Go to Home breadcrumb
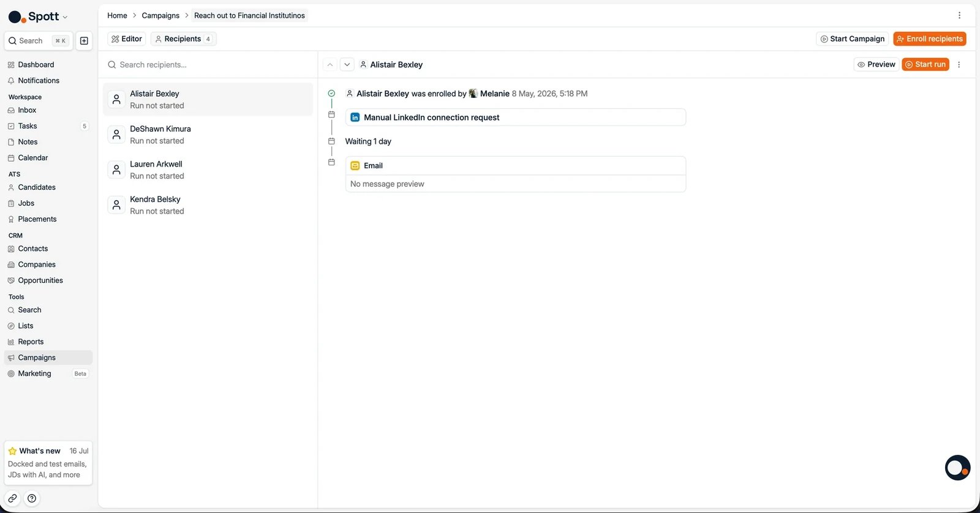Image resolution: width=980 pixels, height=513 pixels. [x=117, y=15]
